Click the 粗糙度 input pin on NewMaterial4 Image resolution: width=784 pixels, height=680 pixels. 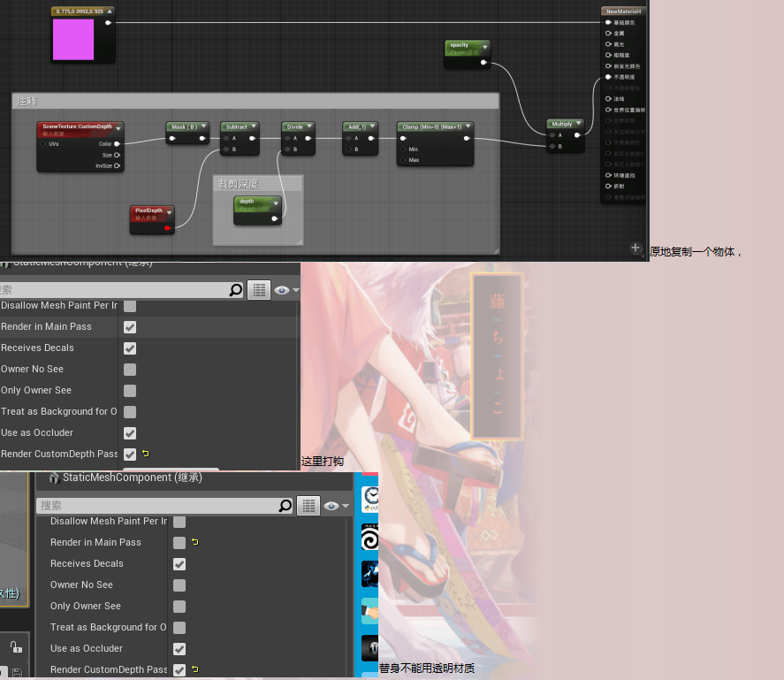pyautogui.click(x=608, y=55)
